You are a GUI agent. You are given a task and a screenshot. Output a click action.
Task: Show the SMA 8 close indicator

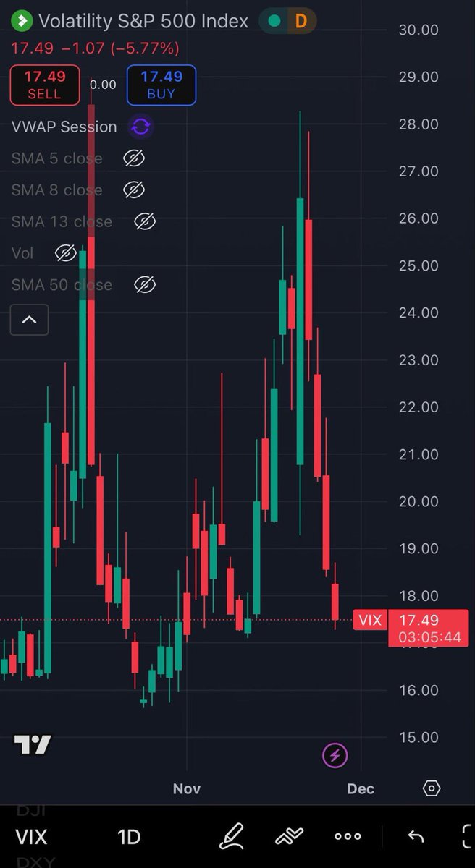133,190
